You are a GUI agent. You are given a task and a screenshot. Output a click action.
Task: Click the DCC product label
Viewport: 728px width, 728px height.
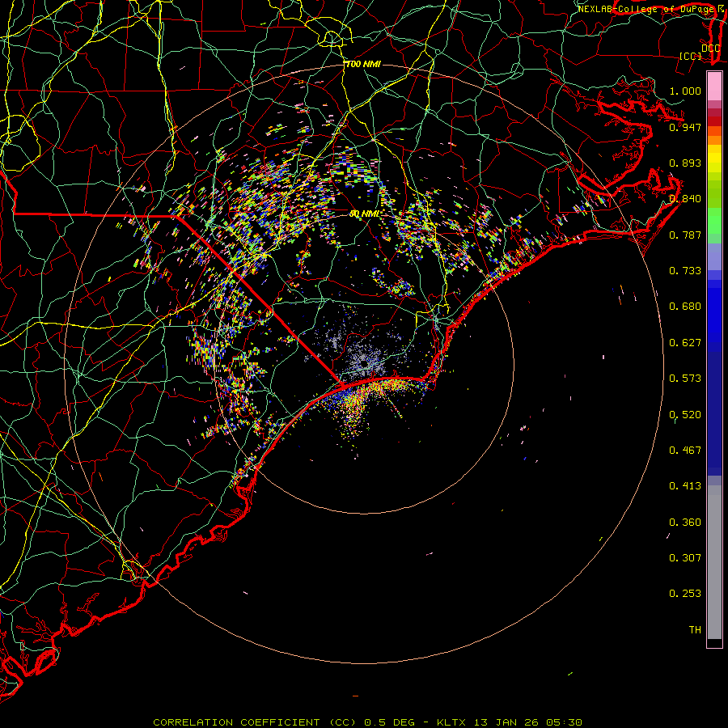[x=710, y=49]
